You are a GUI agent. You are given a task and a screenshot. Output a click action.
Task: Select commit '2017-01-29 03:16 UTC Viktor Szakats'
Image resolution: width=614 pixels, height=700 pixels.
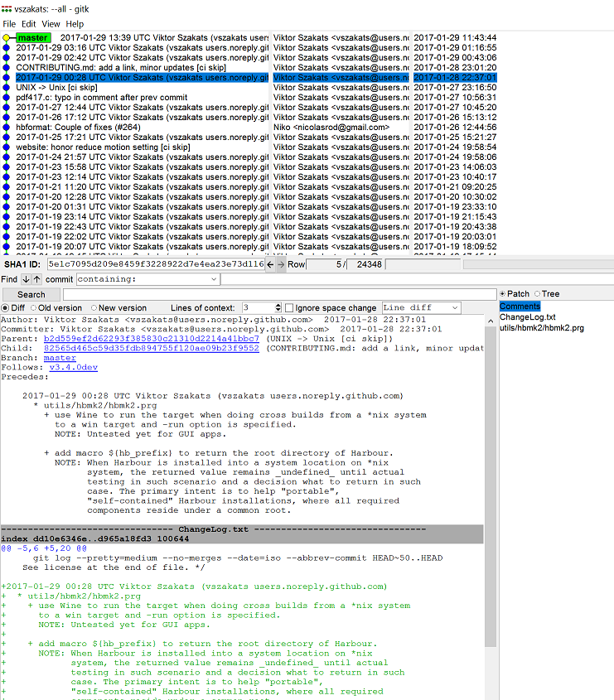pos(142,48)
